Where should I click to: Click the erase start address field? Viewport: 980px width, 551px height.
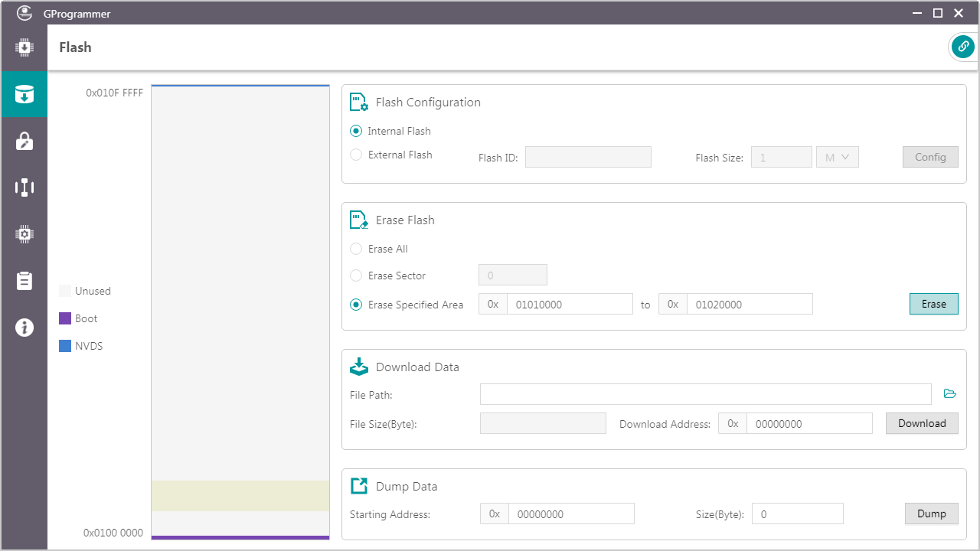point(569,304)
